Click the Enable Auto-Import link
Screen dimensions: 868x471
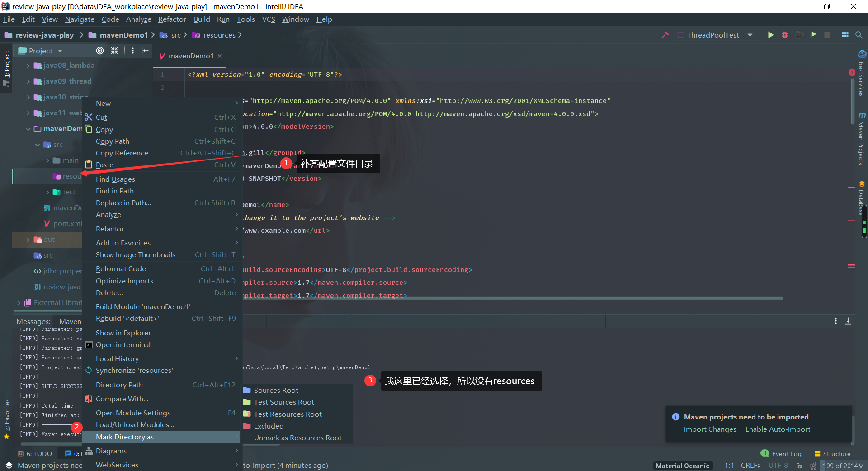(x=778, y=429)
